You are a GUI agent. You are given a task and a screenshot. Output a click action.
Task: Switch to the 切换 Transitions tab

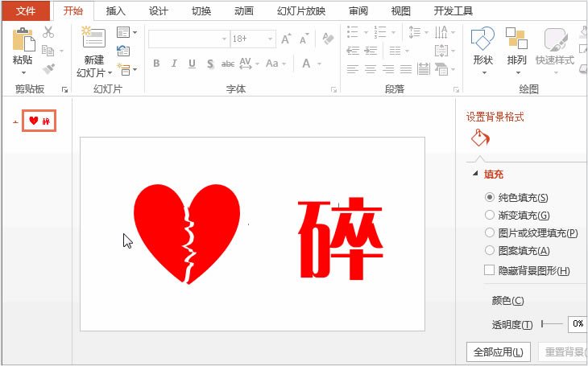point(201,11)
